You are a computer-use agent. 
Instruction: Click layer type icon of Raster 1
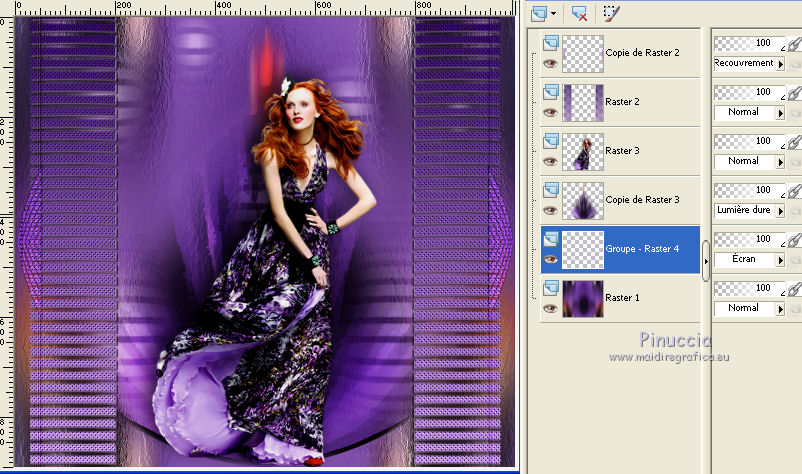pyautogui.click(x=550, y=288)
